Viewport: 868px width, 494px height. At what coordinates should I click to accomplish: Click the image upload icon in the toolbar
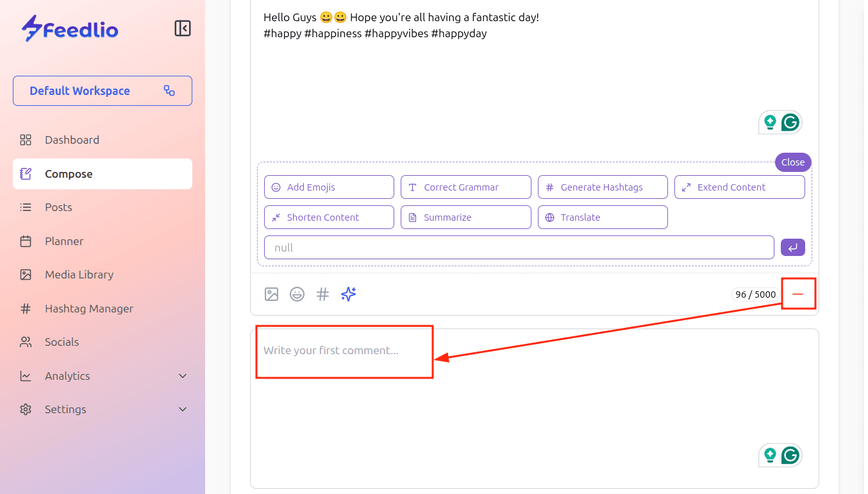click(x=271, y=294)
